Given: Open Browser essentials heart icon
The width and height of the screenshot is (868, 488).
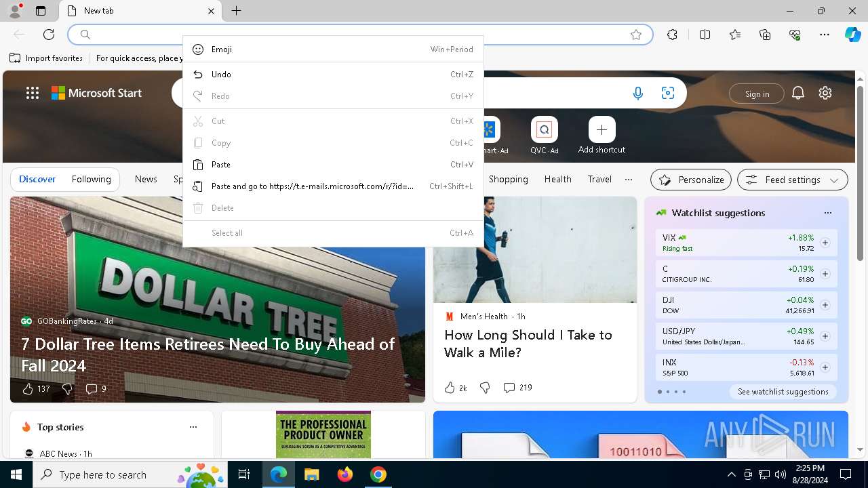Looking at the screenshot, I should tap(795, 35).
